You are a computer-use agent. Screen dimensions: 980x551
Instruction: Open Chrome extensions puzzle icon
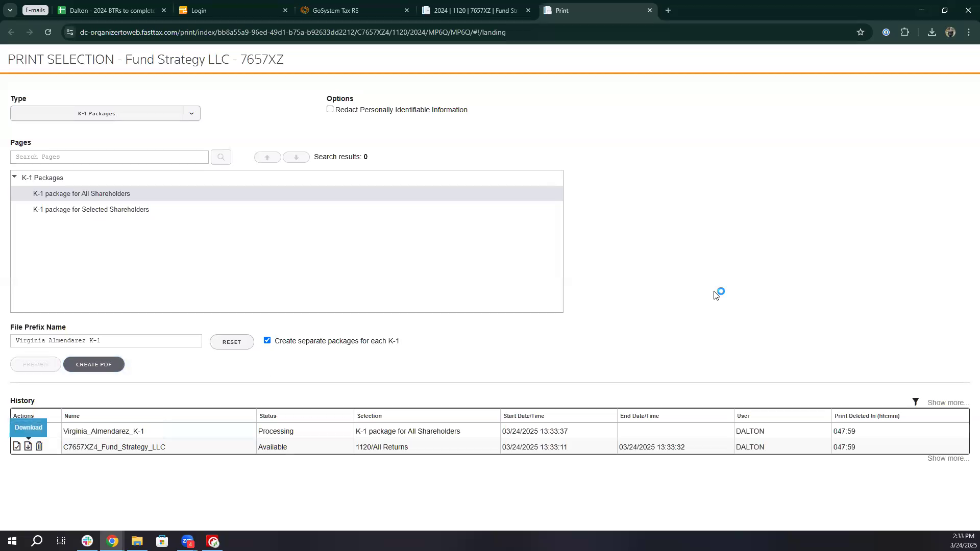(x=904, y=32)
